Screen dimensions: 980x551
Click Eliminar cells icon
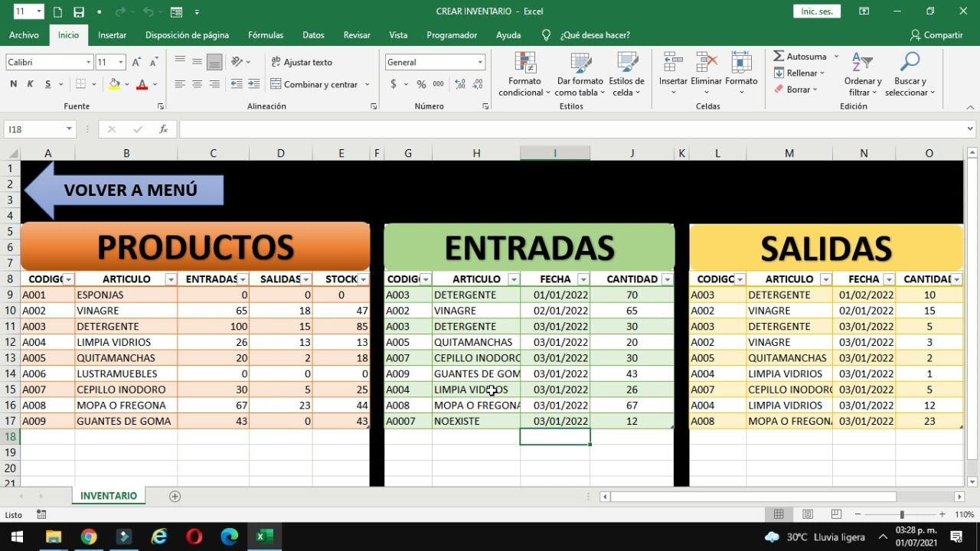click(x=706, y=75)
